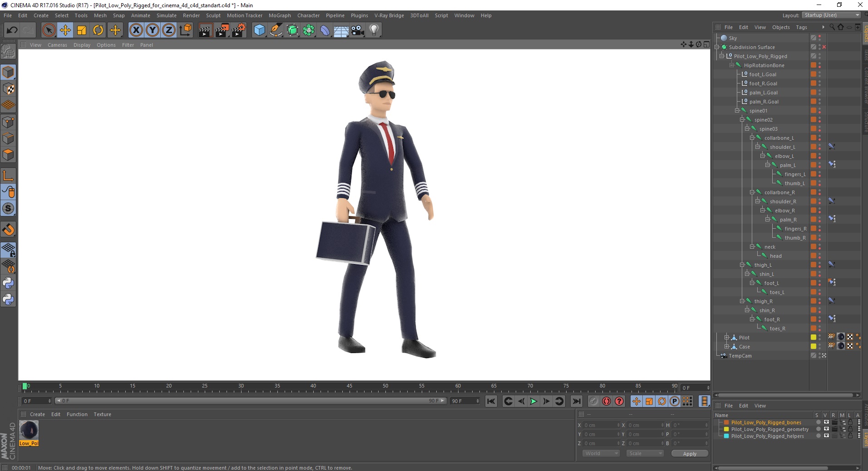Open the deformer objects icon
This screenshot has width=868, height=471.
click(x=325, y=30)
